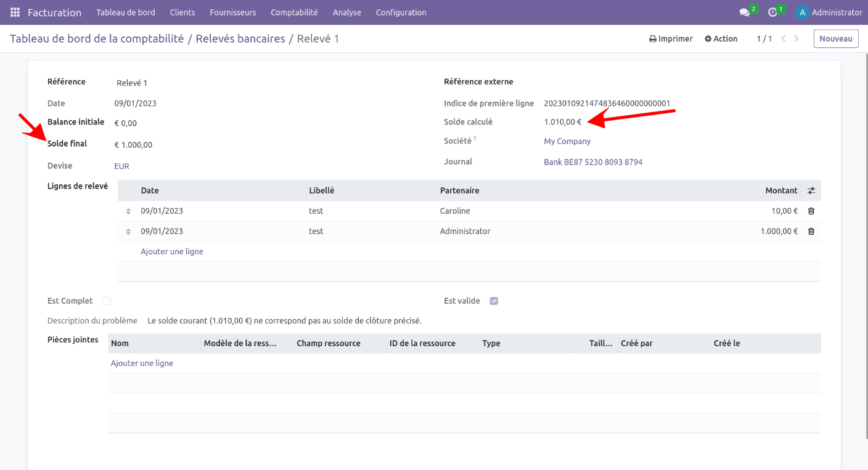Open the Tableau de bord menu
The width and height of the screenshot is (868, 470).
click(x=126, y=12)
